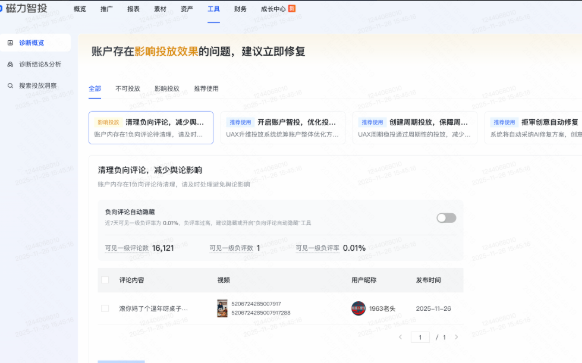This screenshot has height=363, width=582.
Task: Click the 磁力智投 logo
Action: pos(24,8)
